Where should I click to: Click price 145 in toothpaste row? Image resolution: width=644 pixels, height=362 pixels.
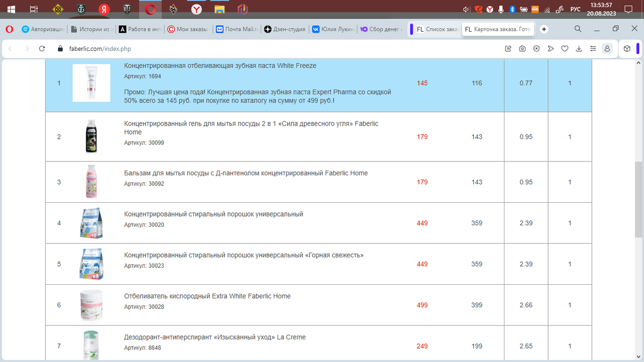point(422,83)
